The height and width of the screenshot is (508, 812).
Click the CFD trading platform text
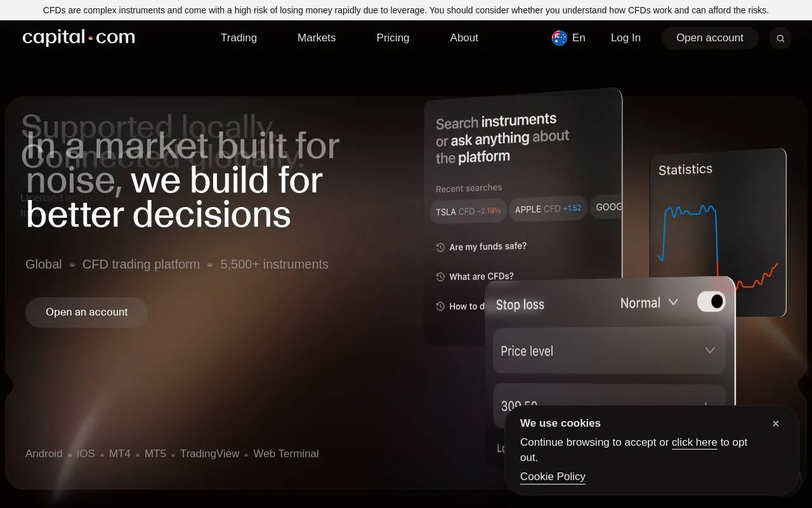[x=141, y=264]
